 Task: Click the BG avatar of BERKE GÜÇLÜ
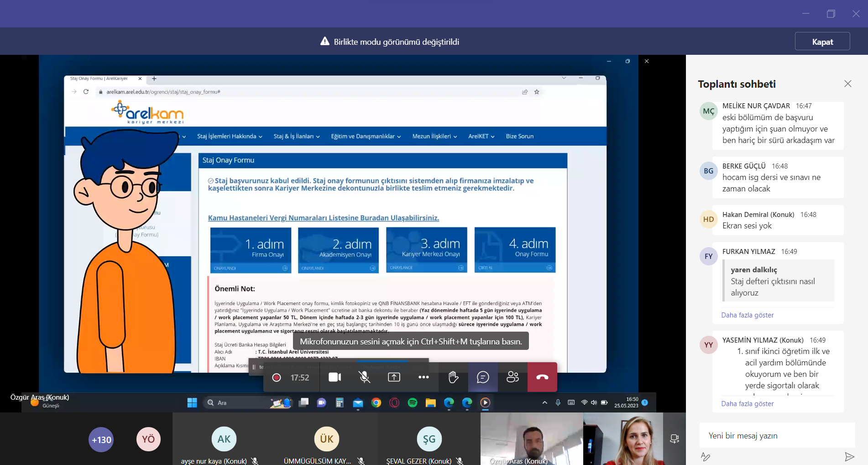click(x=709, y=171)
